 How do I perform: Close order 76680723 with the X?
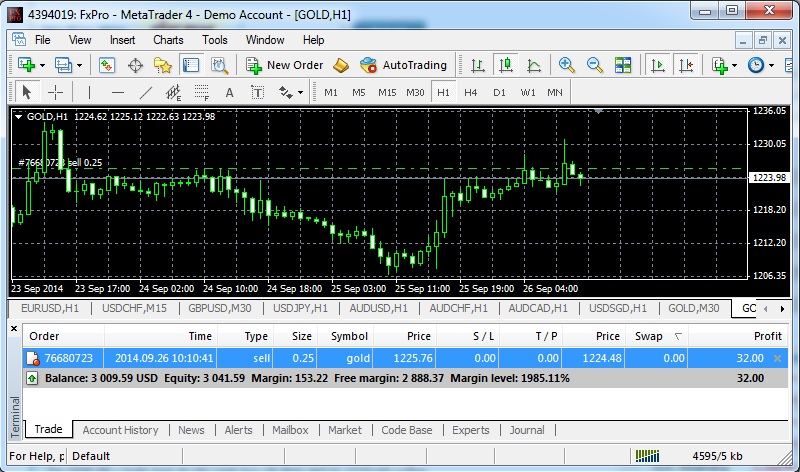coord(778,358)
